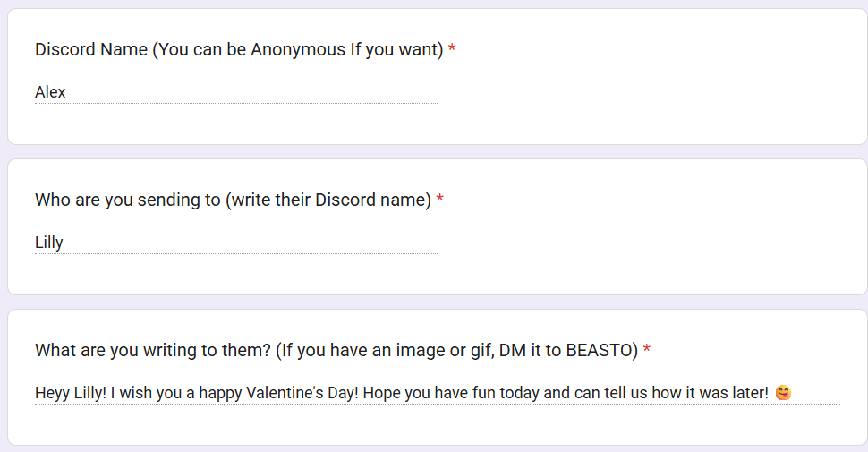
Task: Click "(write their Discord name)" in the second question
Action: 328,200
